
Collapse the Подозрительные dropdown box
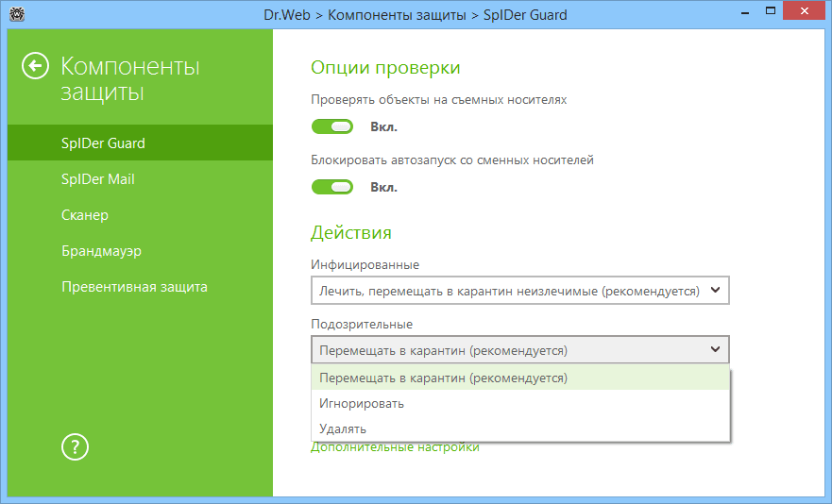tap(520, 349)
